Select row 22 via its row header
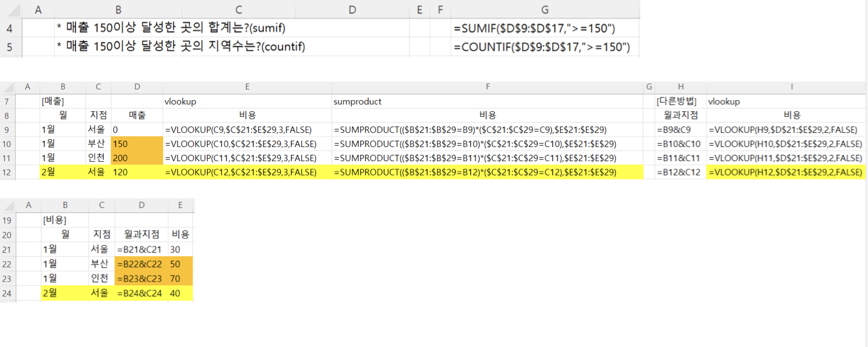The width and height of the screenshot is (868, 347). click(7, 264)
